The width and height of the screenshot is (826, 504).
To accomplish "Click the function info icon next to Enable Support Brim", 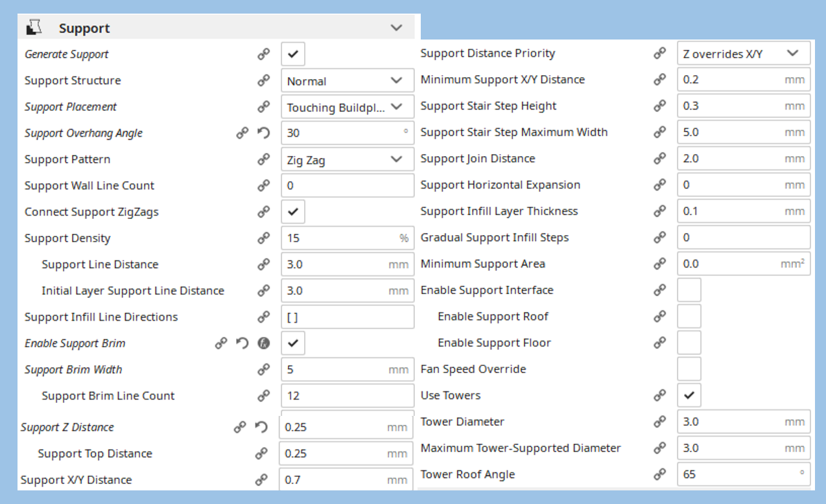I will click(x=264, y=343).
